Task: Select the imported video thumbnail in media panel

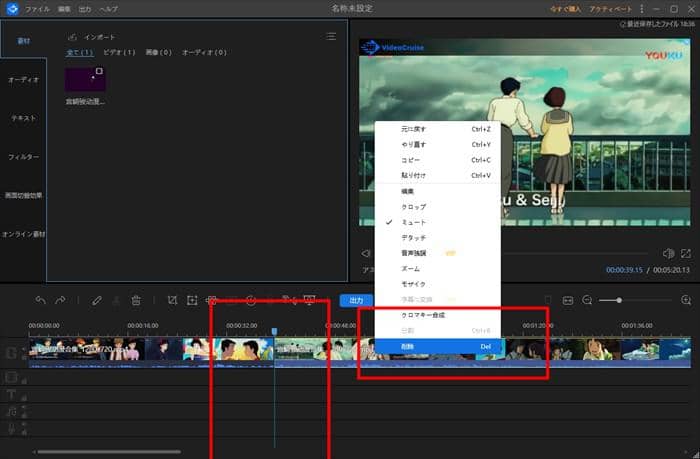Action: pos(85,79)
